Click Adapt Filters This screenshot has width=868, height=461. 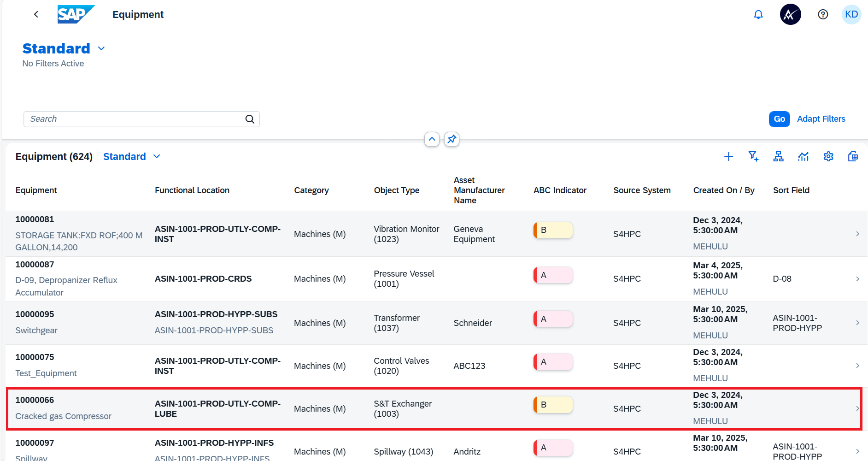tap(821, 119)
